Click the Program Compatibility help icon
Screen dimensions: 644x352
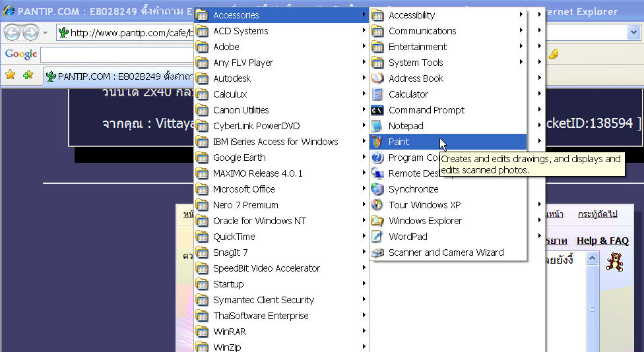(x=377, y=158)
